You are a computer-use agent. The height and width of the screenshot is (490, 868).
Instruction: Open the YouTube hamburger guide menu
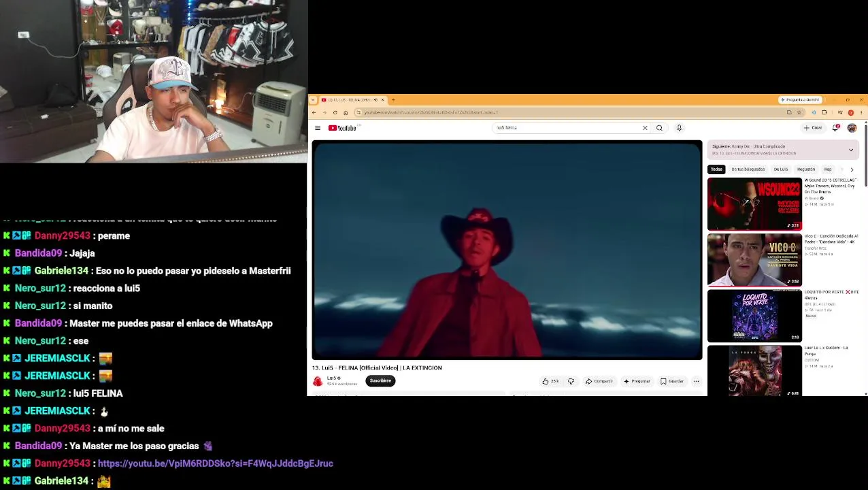(318, 128)
